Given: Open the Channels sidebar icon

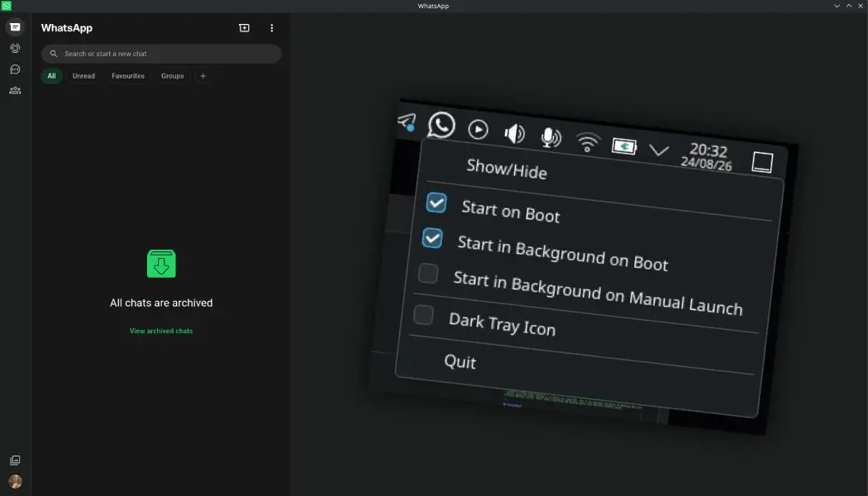Looking at the screenshot, I should tap(15, 69).
